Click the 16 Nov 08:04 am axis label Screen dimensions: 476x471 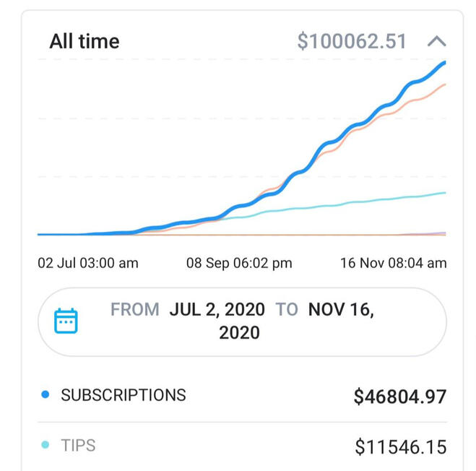[x=393, y=263]
